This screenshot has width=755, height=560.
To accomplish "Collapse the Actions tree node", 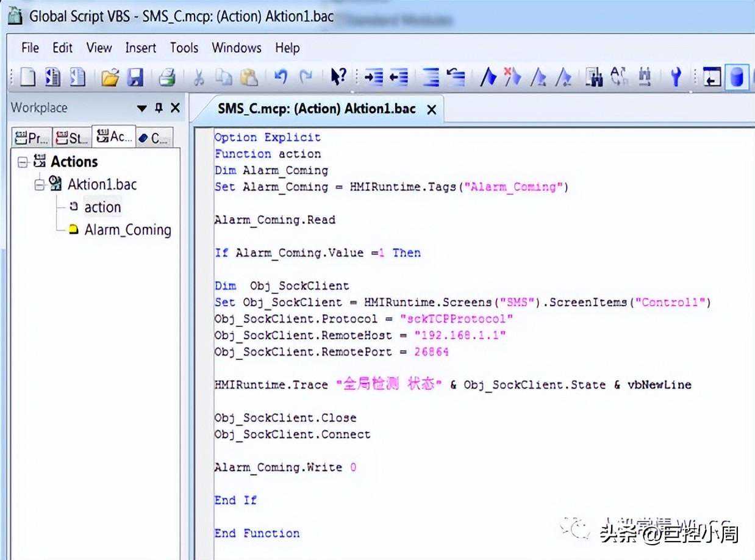I will (23, 162).
